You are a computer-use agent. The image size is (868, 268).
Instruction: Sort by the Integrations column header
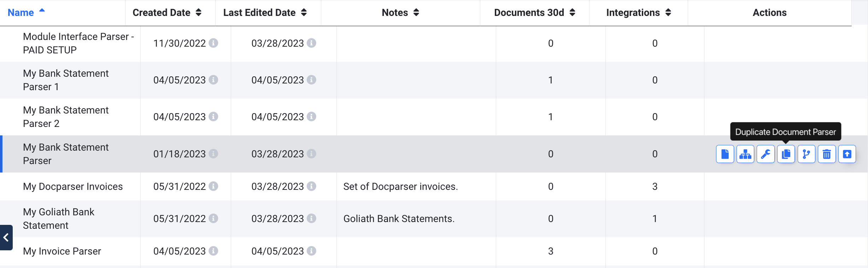(x=638, y=13)
